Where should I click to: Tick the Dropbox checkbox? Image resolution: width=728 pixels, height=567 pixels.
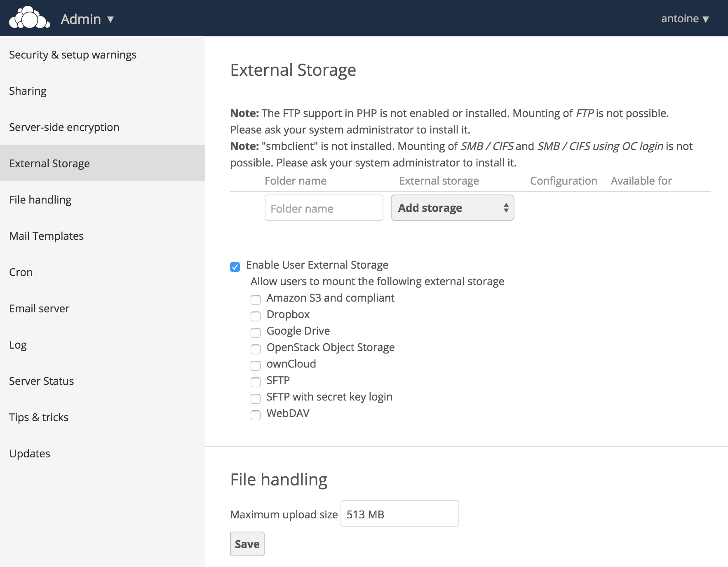[x=256, y=316]
